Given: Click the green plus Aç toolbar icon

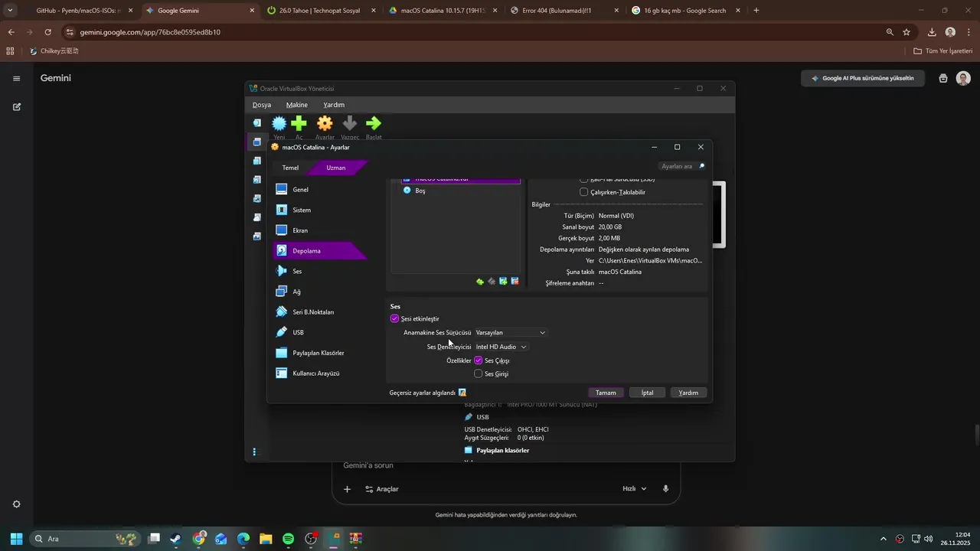Looking at the screenshot, I should click(x=299, y=123).
